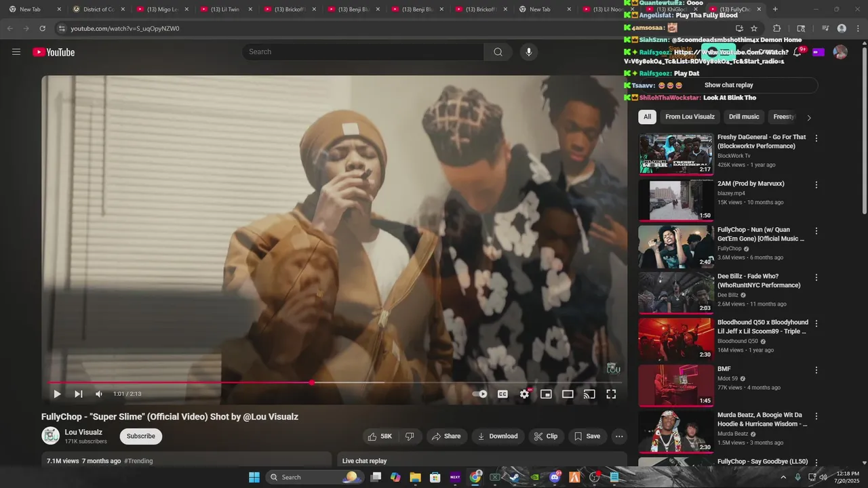The image size is (868, 488).
Task: Open File Explorer from the taskbar
Action: pyautogui.click(x=415, y=477)
